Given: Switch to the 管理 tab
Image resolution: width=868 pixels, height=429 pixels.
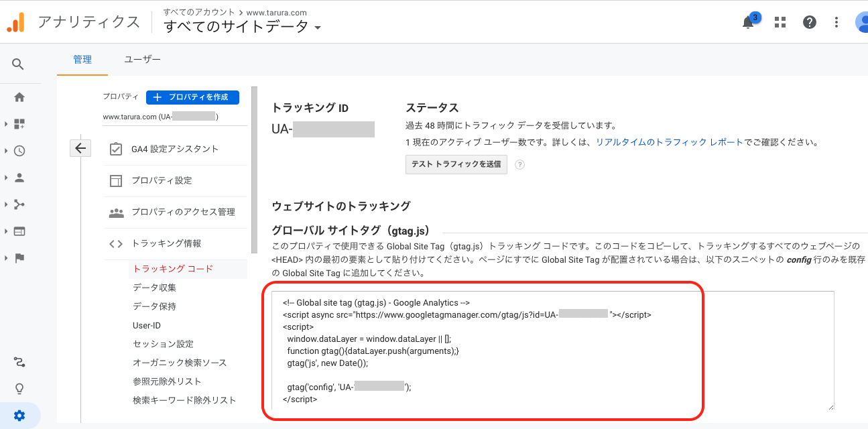Looking at the screenshot, I should click(x=82, y=60).
